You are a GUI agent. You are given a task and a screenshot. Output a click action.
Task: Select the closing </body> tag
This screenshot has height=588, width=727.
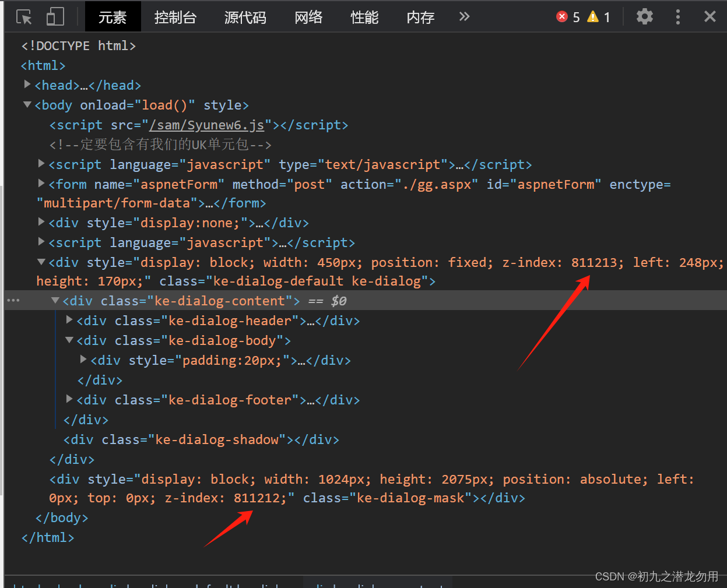click(62, 517)
